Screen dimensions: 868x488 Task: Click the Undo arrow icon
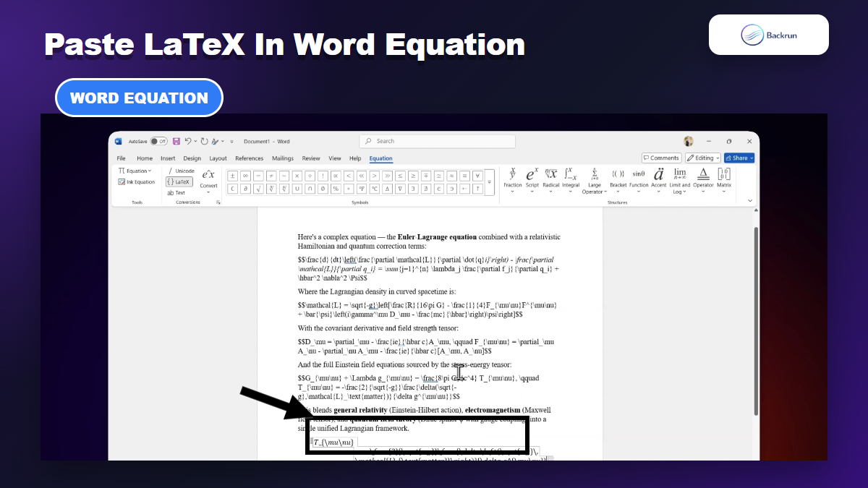188,141
